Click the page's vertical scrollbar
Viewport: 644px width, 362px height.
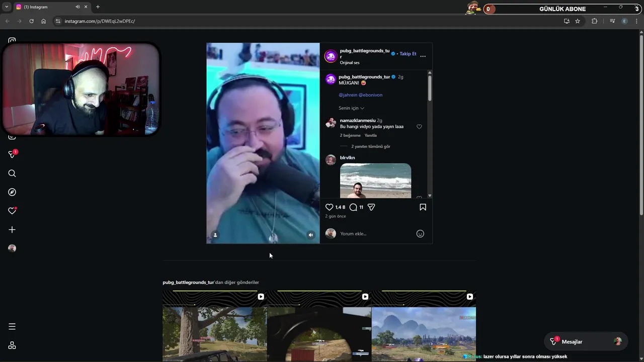(x=641, y=126)
